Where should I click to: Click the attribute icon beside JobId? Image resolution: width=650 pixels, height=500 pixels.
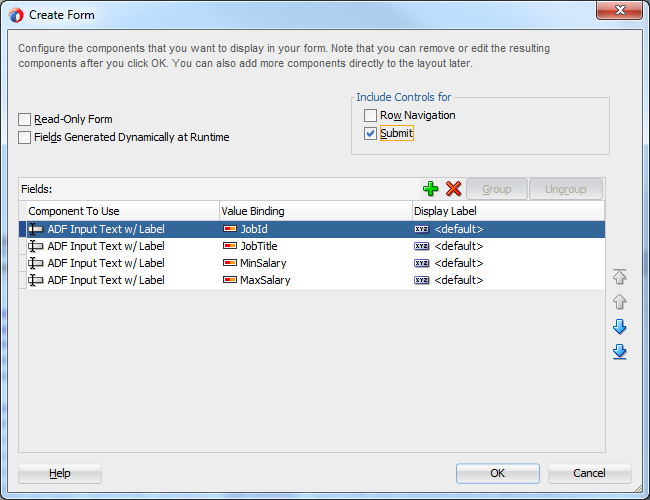click(230, 229)
